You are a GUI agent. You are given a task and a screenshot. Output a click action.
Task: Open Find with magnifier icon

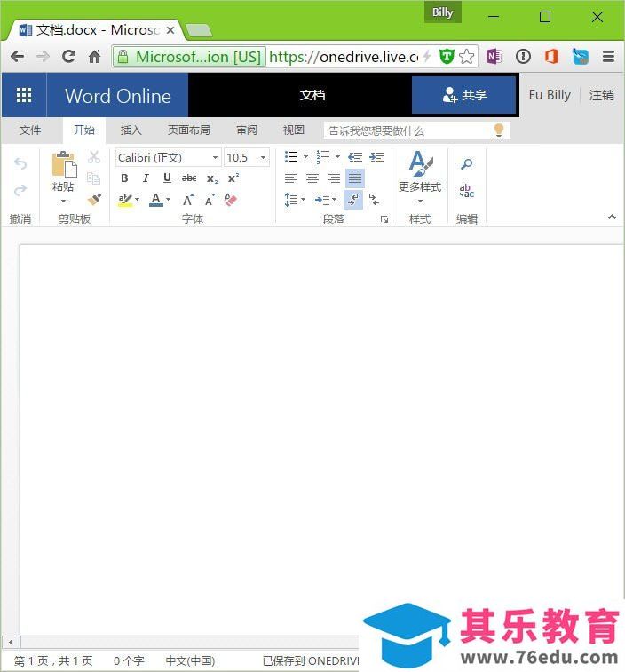(466, 163)
